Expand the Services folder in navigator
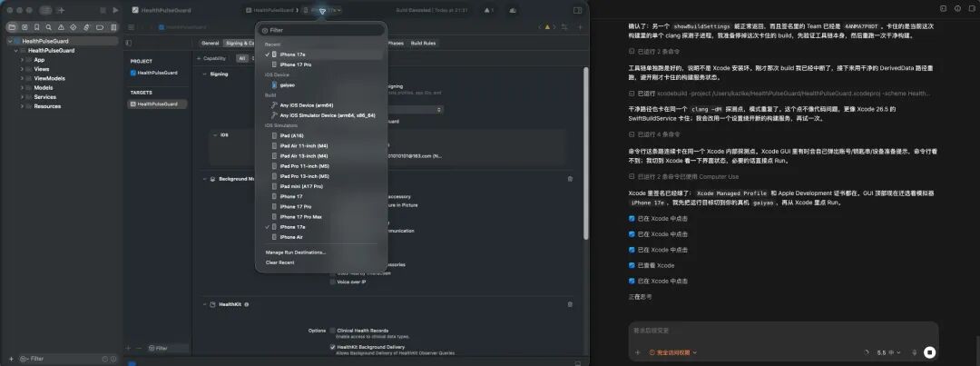 [21, 97]
